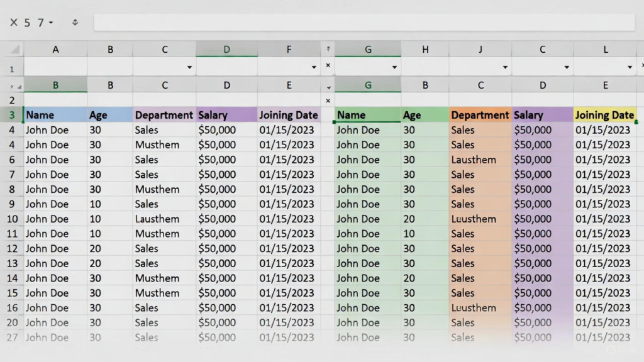Click the small x icon in row 1's divider column
Screen dimensions: 644x362
(328, 65)
